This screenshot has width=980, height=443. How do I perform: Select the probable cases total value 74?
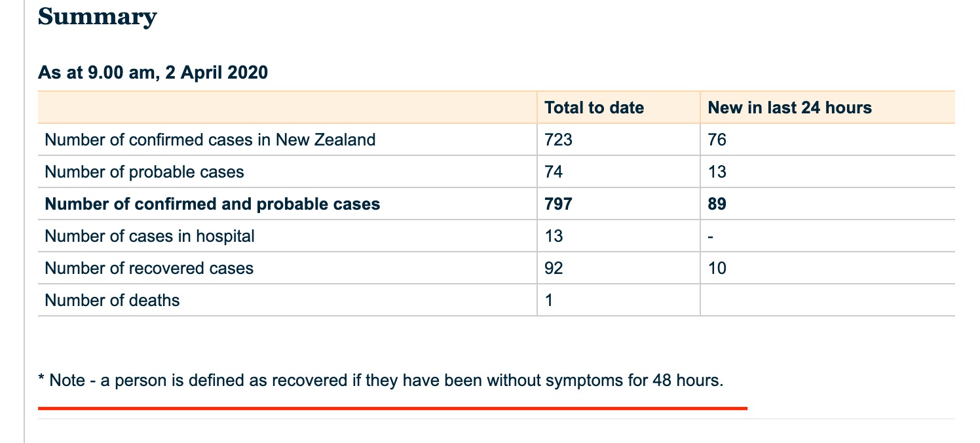[x=554, y=172]
